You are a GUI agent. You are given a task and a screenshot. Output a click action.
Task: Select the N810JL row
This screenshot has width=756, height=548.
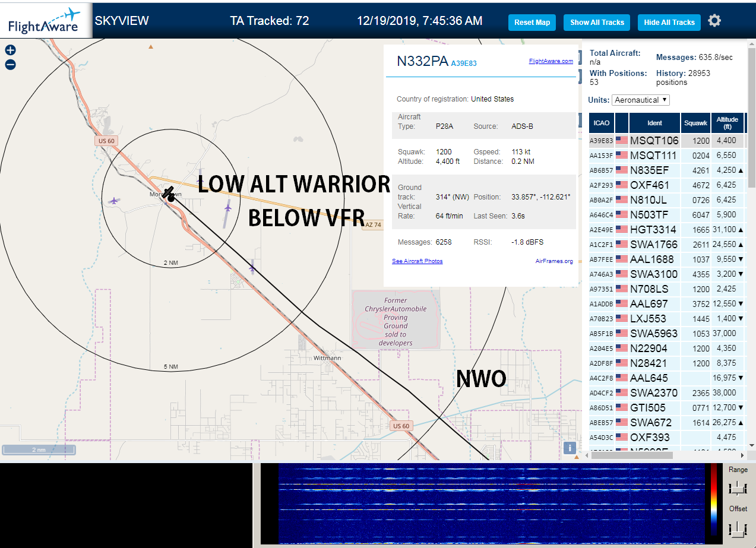(666, 200)
